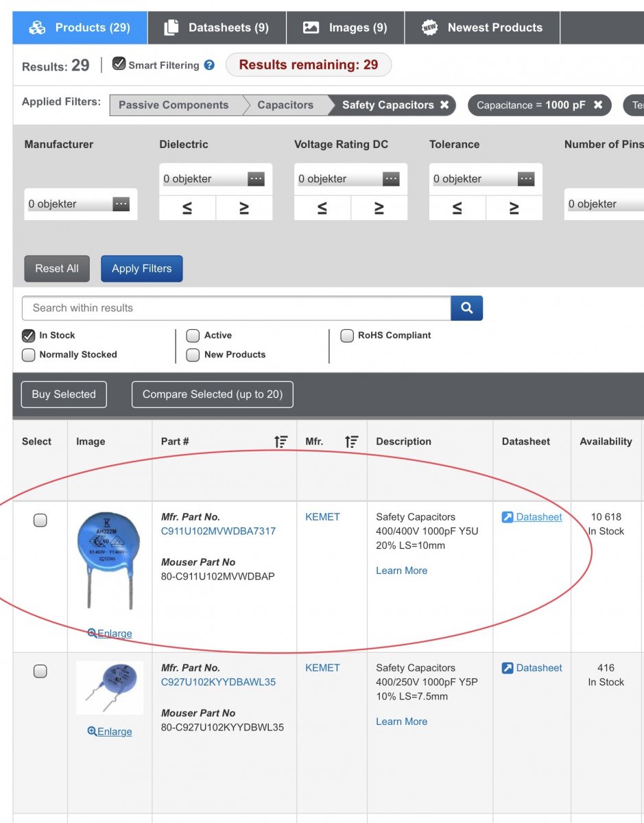Open the C911U102MVWDBA7317 capacitor image

click(110, 562)
